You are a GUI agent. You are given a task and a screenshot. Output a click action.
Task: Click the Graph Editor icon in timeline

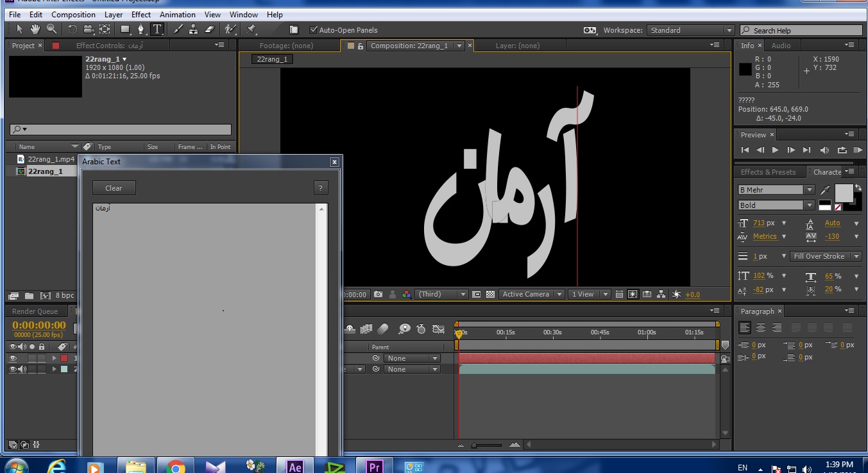coord(439,329)
